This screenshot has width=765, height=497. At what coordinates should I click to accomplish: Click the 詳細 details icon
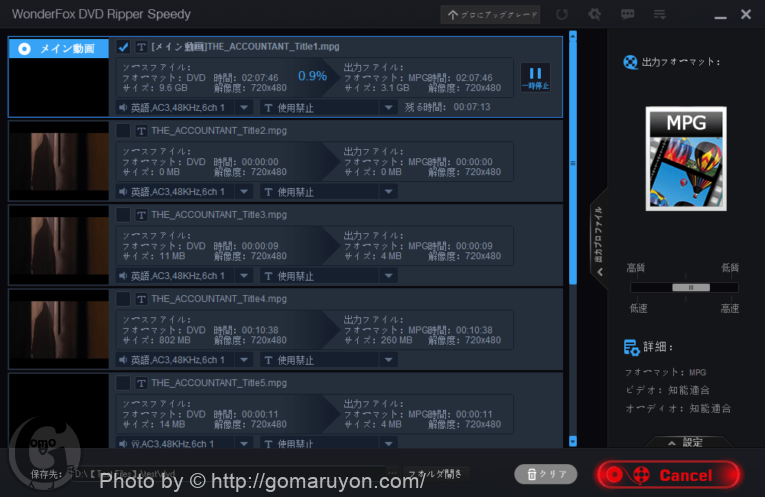tap(631, 347)
